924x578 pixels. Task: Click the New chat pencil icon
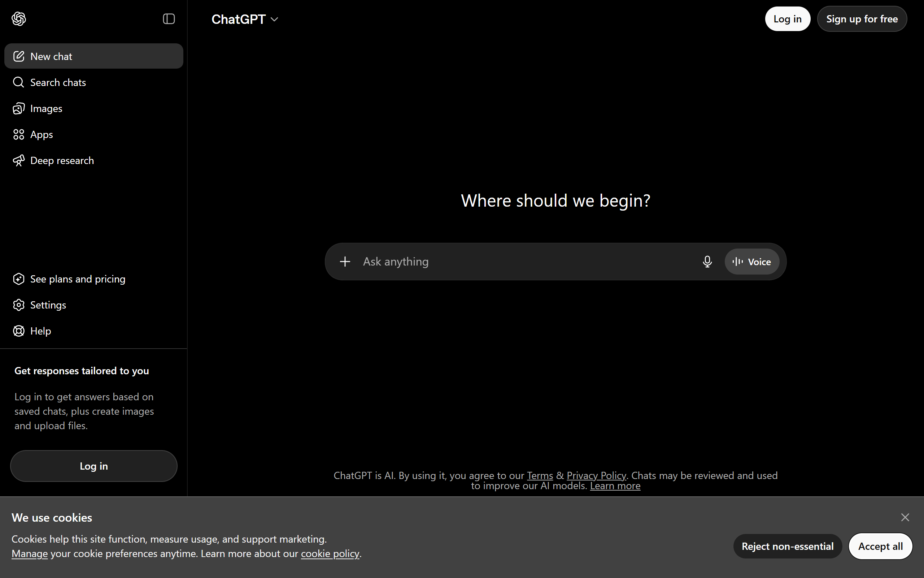18,56
